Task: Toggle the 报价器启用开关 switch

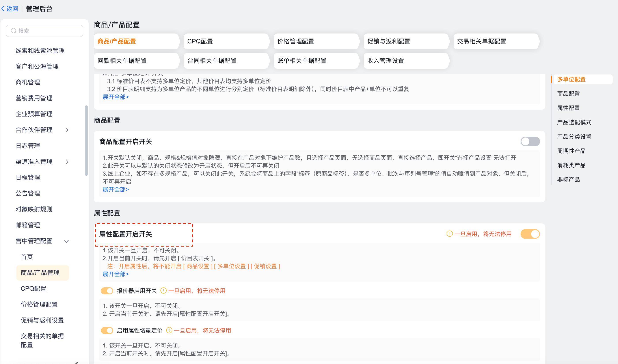Action: click(107, 291)
